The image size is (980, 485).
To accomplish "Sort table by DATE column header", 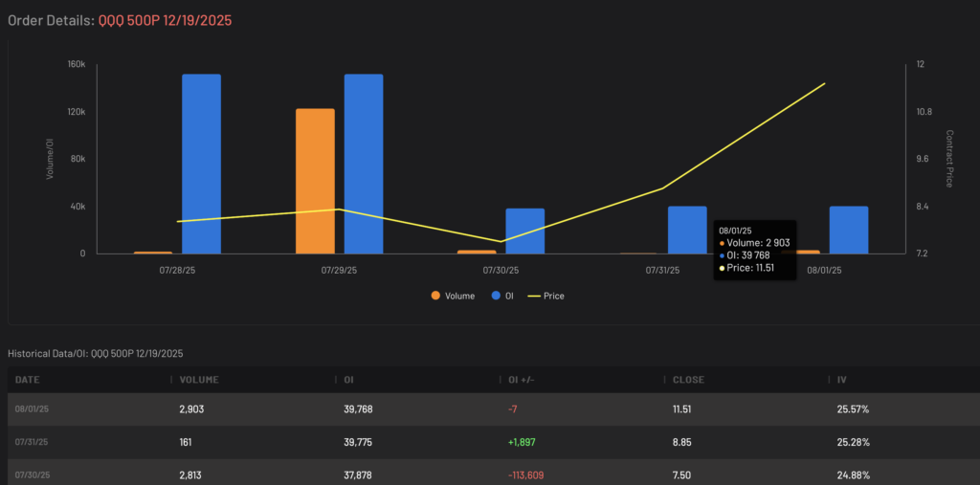I will pyautogui.click(x=28, y=380).
